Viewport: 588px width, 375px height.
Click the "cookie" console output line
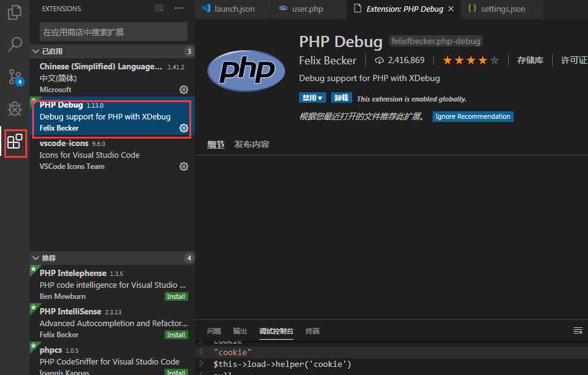tap(233, 352)
